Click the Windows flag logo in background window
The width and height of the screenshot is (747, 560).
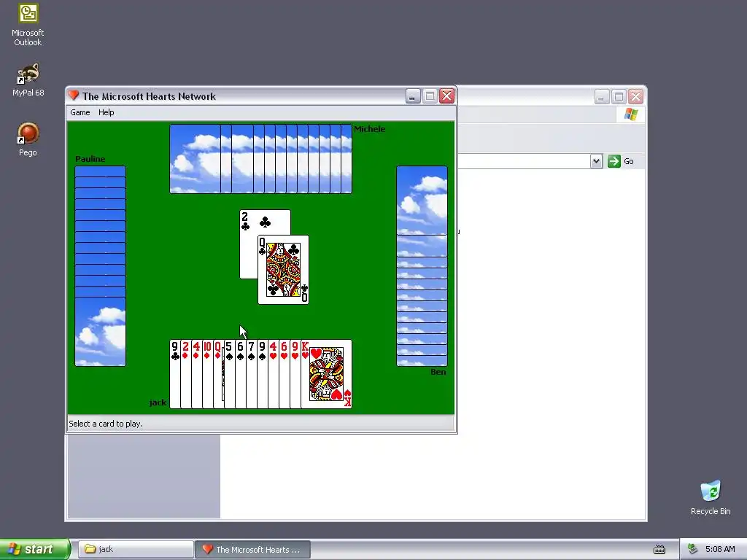pyautogui.click(x=631, y=114)
